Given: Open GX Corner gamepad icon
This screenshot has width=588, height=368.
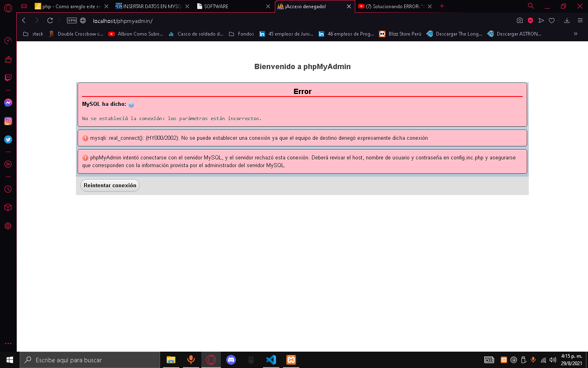Looking at the screenshot, I should [x=24, y=6].
